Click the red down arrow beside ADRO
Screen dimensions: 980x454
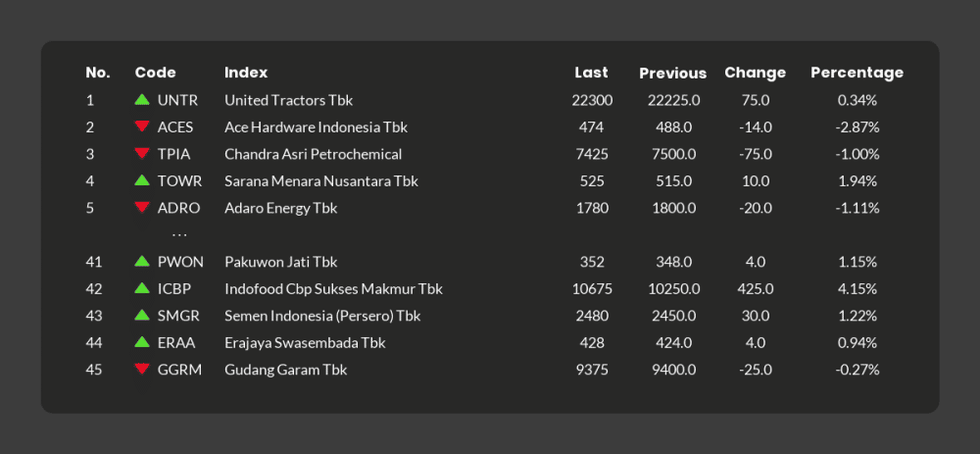coord(142,207)
